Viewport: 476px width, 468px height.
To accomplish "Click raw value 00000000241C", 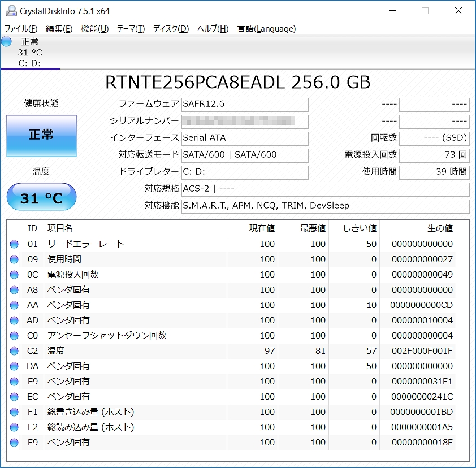I will pos(422,397).
